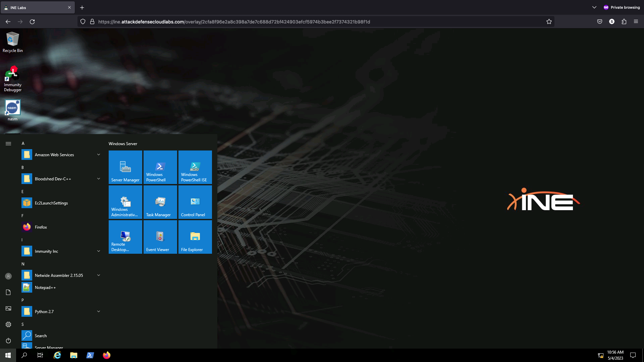
Task: Open Pictures from the Start sidebar
Action: [x=8, y=308]
